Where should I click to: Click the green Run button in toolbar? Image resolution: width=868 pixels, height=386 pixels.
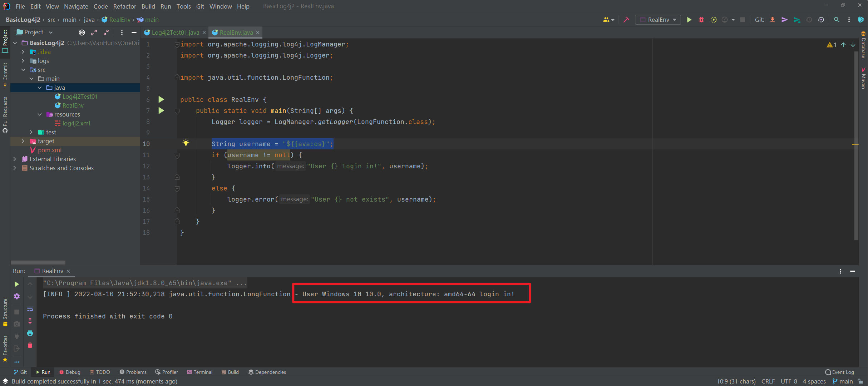(x=689, y=20)
